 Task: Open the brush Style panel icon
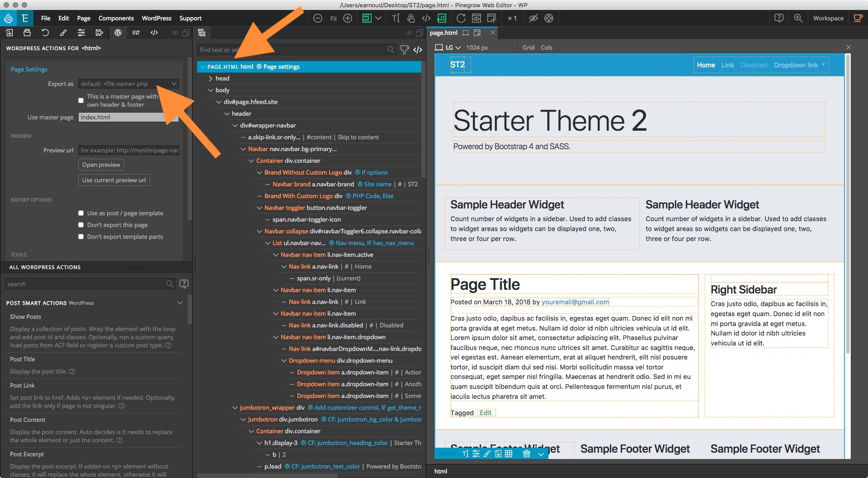pos(63,33)
